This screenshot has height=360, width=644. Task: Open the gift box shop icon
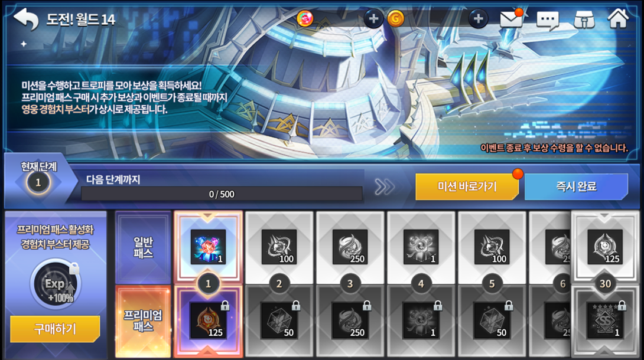(584, 19)
